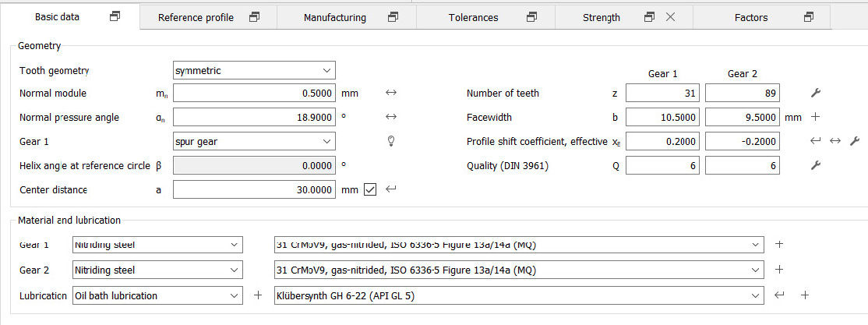Viewport: 868px width, 325px height.
Task: Click Gear 2 Profile shift coefficient field
Action: (743, 141)
